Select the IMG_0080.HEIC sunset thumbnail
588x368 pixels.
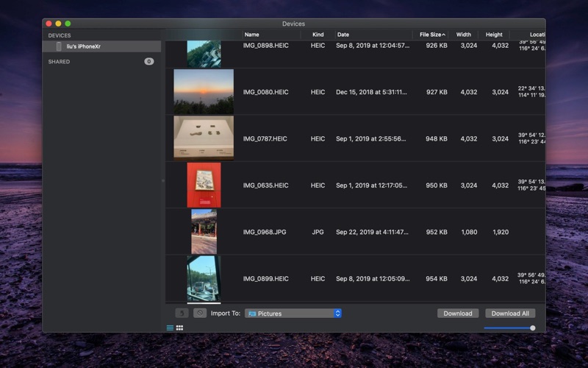coord(204,92)
